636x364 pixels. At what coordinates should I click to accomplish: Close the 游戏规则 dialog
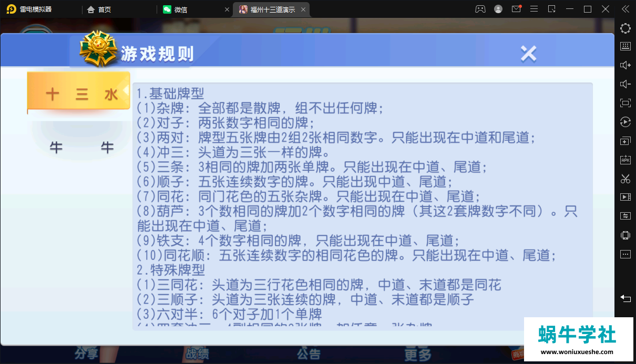528,53
